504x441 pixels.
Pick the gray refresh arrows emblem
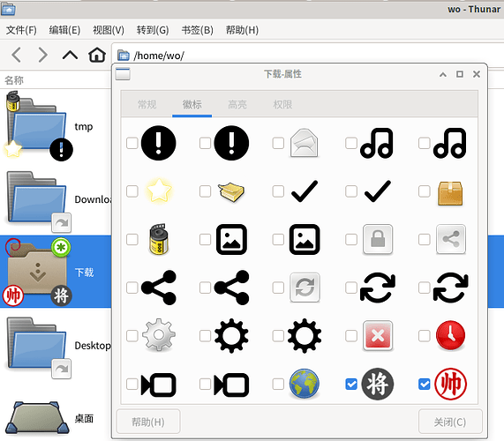click(x=305, y=288)
